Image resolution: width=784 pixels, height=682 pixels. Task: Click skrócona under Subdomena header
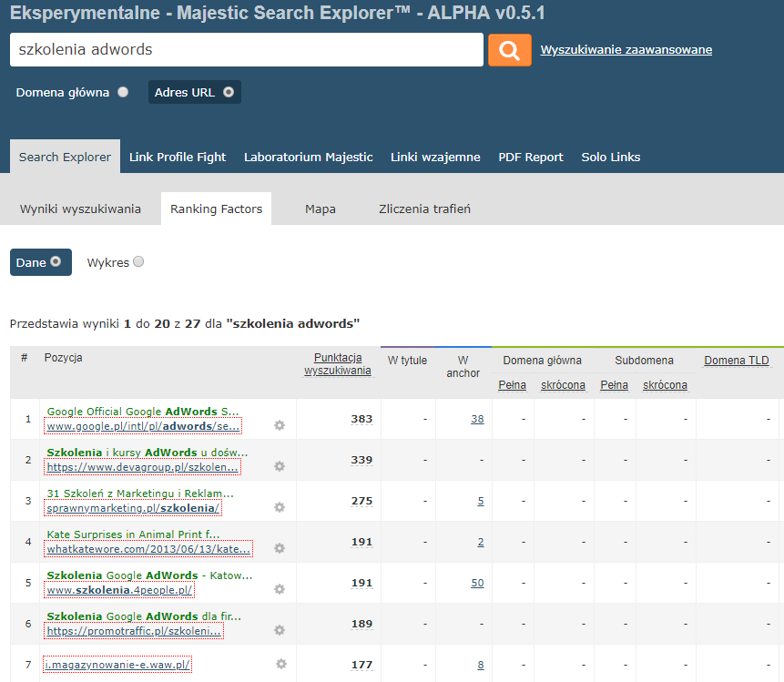665,385
